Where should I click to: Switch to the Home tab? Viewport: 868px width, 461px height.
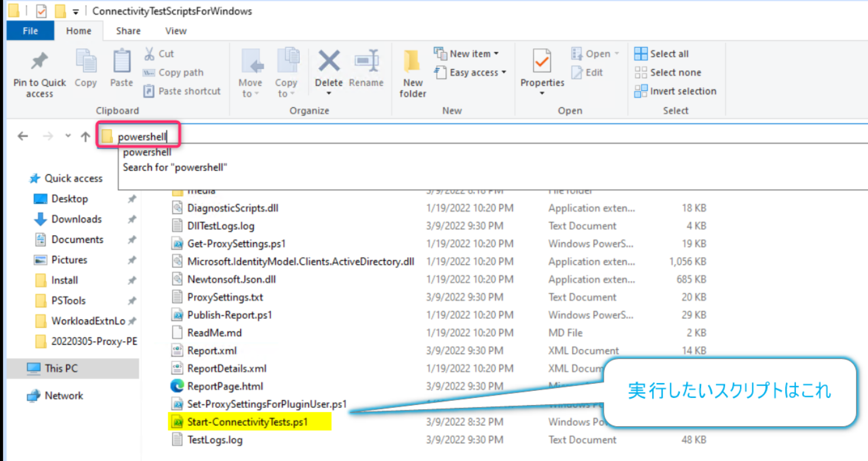tap(78, 31)
